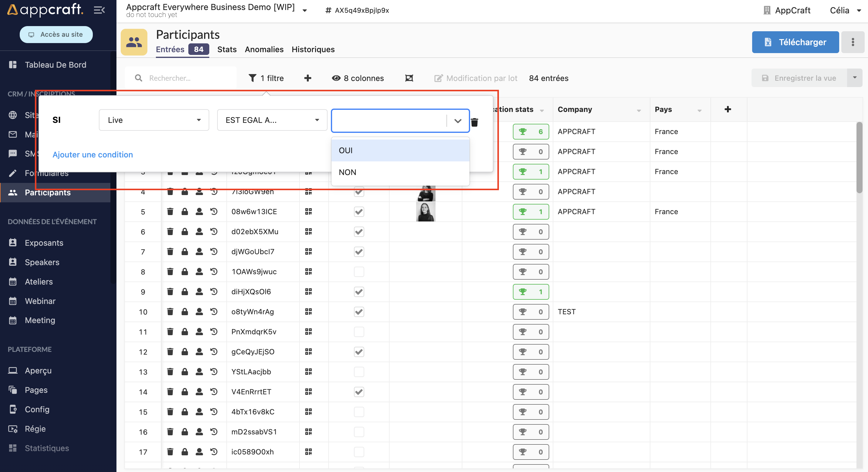
Task: Click the grid/QR code icon on row 7
Action: (x=308, y=252)
